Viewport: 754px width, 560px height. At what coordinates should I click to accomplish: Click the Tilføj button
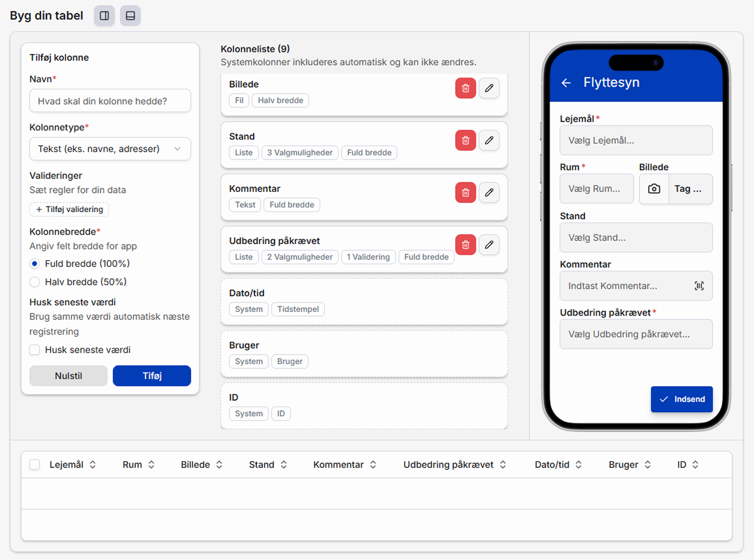pos(152,376)
